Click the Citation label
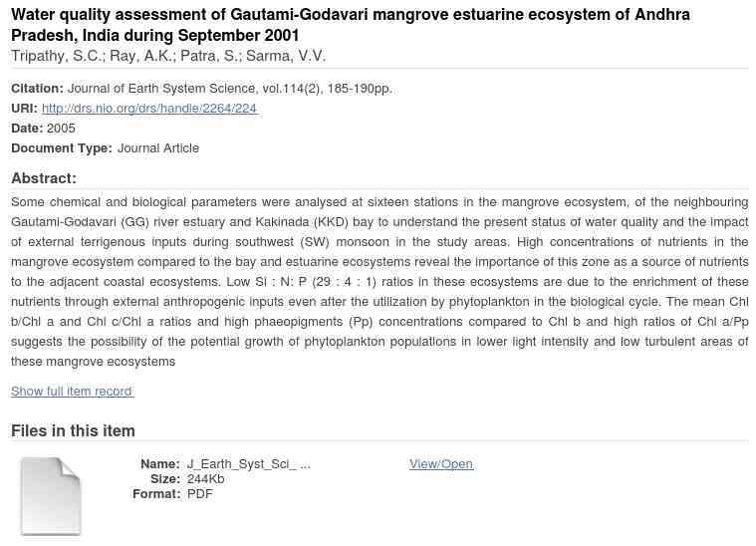Viewport: 756px width, 546px height. click(x=37, y=89)
